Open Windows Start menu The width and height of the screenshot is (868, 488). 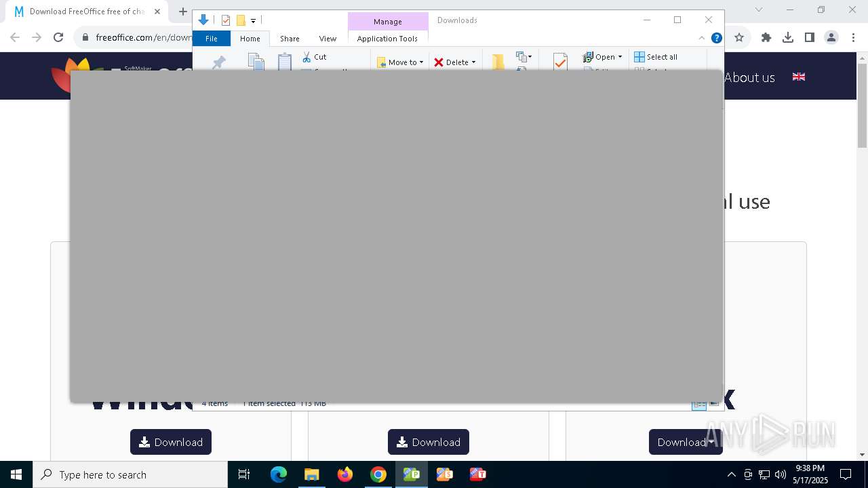pos(16,474)
